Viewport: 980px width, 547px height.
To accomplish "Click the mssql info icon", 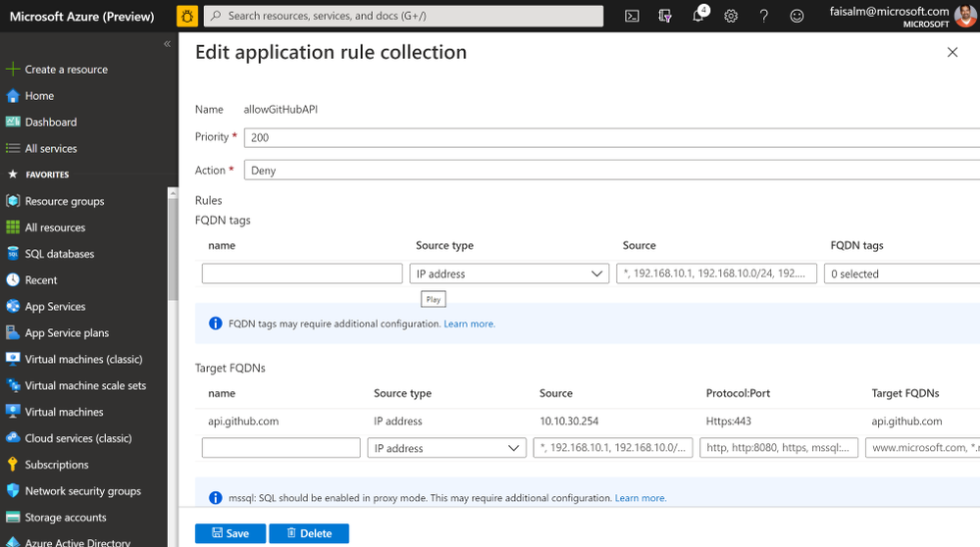I will tap(215, 498).
